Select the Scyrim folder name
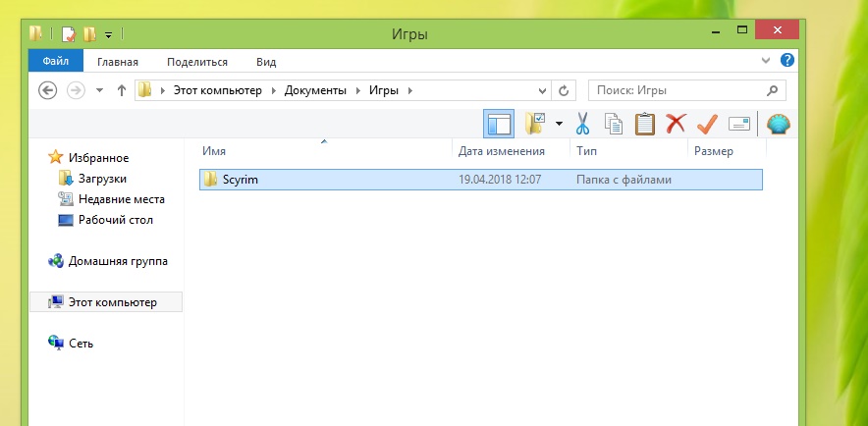The image size is (868, 426). [x=241, y=180]
